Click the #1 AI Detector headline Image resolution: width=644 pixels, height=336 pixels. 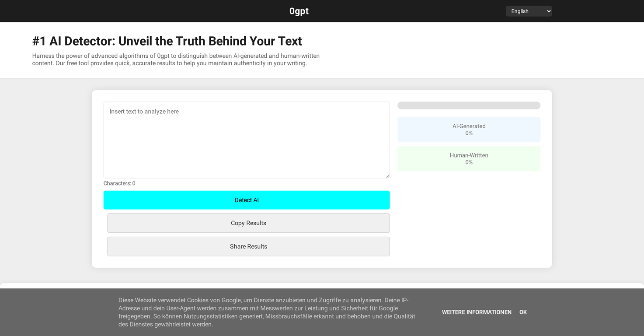[x=167, y=41]
